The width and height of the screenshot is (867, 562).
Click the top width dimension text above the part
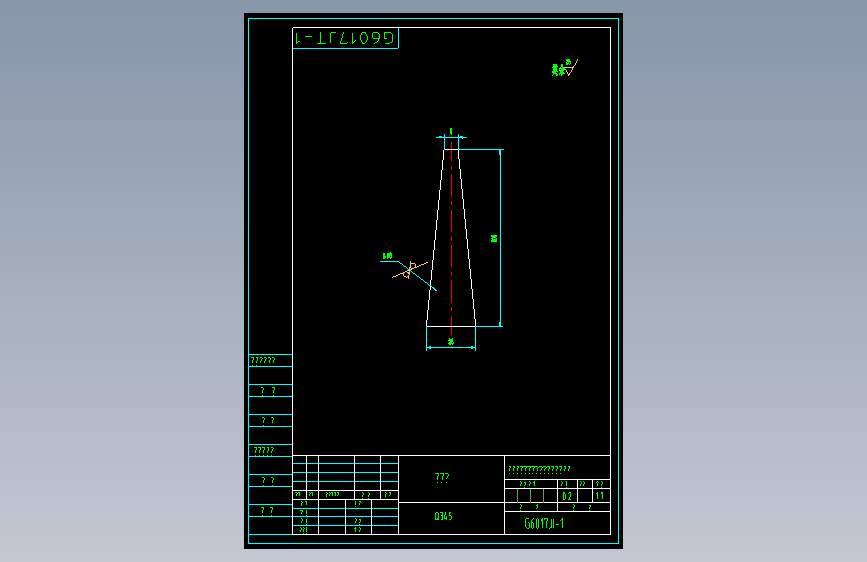click(451, 131)
